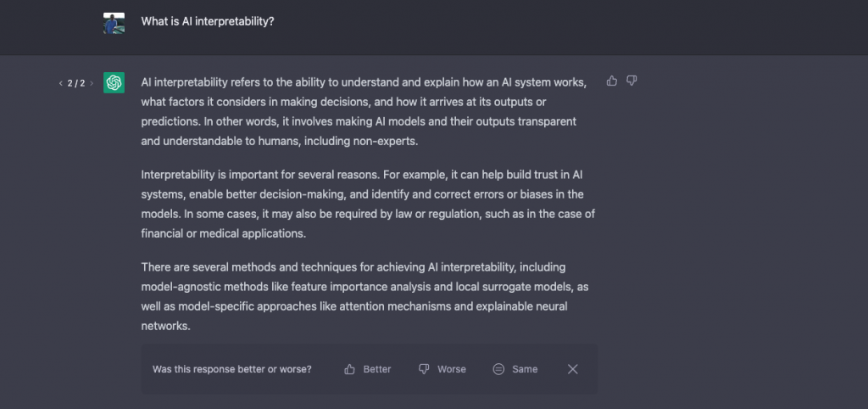This screenshot has width=868, height=409.
Task: Click the thumbs down icon beside the response
Action: (632, 81)
